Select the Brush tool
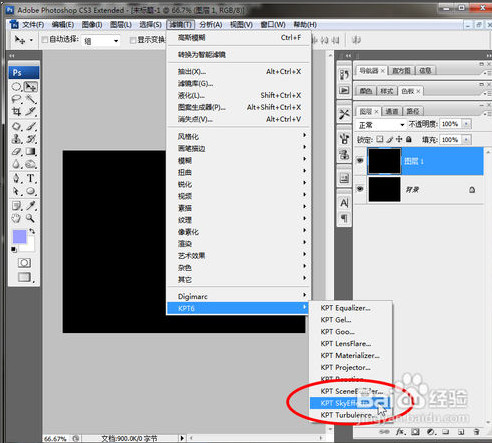Image resolution: width=492 pixels, height=443 pixels. coord(31,126)
